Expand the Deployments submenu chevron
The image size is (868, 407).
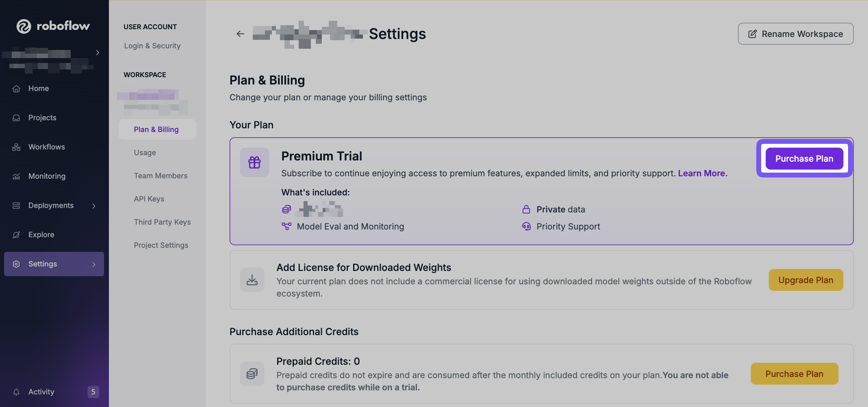[94, 206]
